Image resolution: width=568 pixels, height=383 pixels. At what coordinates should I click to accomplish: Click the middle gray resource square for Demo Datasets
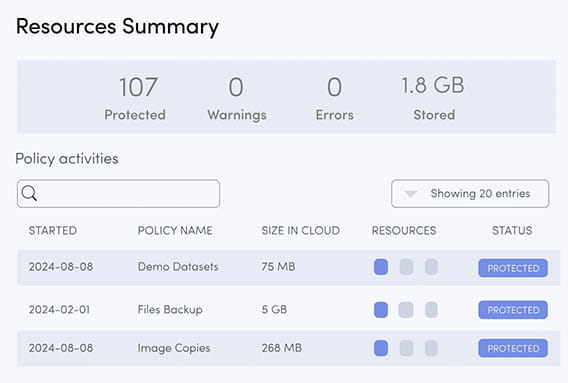[x=406, y=267]
